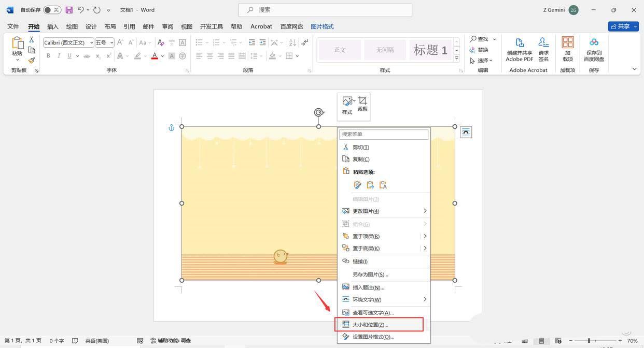This screenshot has height=348, width=644.
Task: Click 请求签名 in the ribbon
Action: 543,50
